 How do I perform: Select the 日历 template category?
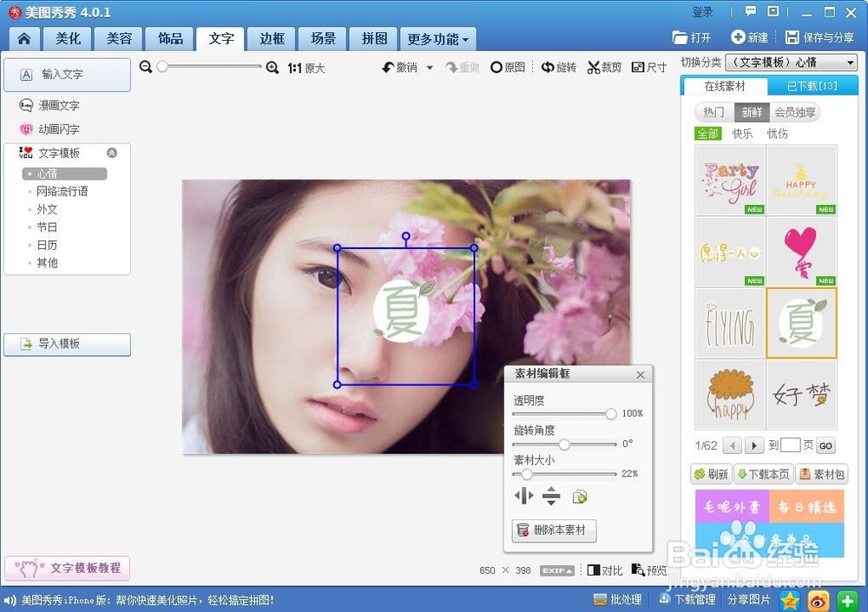pyautogui.click(x=46, y=245)
